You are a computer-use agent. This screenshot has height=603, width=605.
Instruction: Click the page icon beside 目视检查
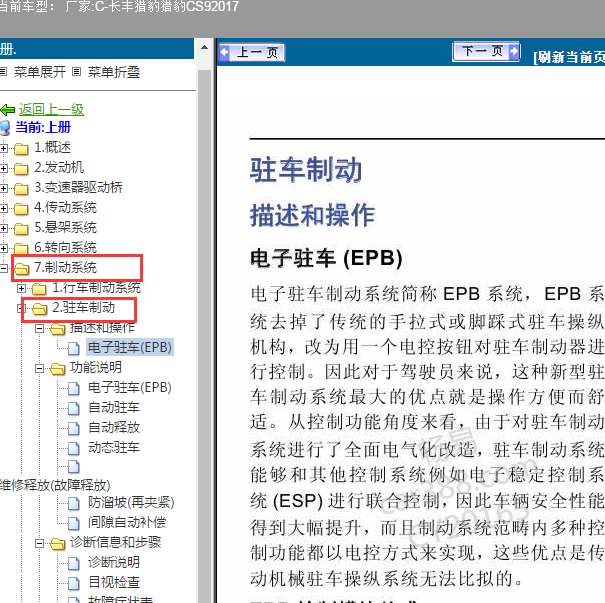tap(74, 583)
